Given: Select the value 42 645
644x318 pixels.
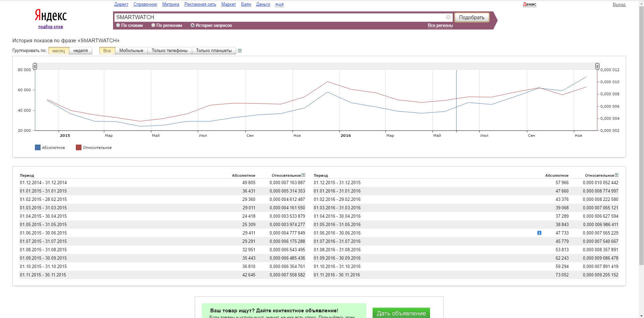Looking at the screenshot, I should click(x=249, y=275).
